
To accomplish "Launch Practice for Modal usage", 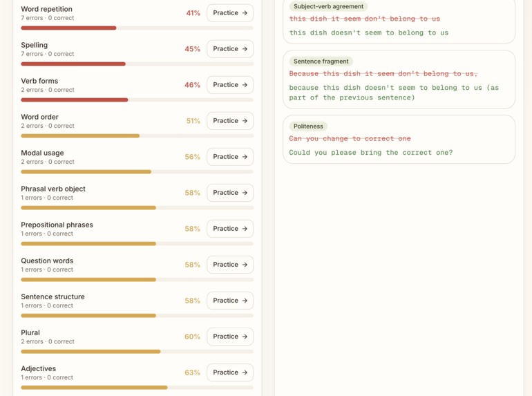I will 230,157.
